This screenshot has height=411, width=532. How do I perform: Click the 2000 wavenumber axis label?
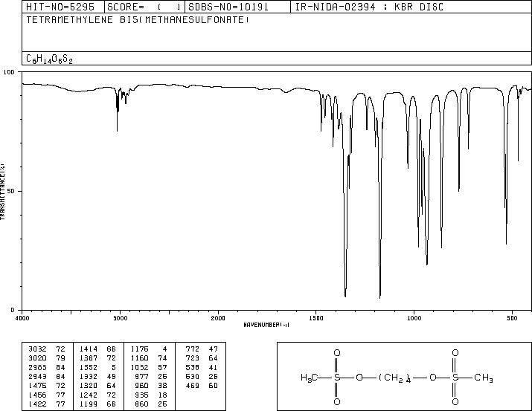pos(218,318)
